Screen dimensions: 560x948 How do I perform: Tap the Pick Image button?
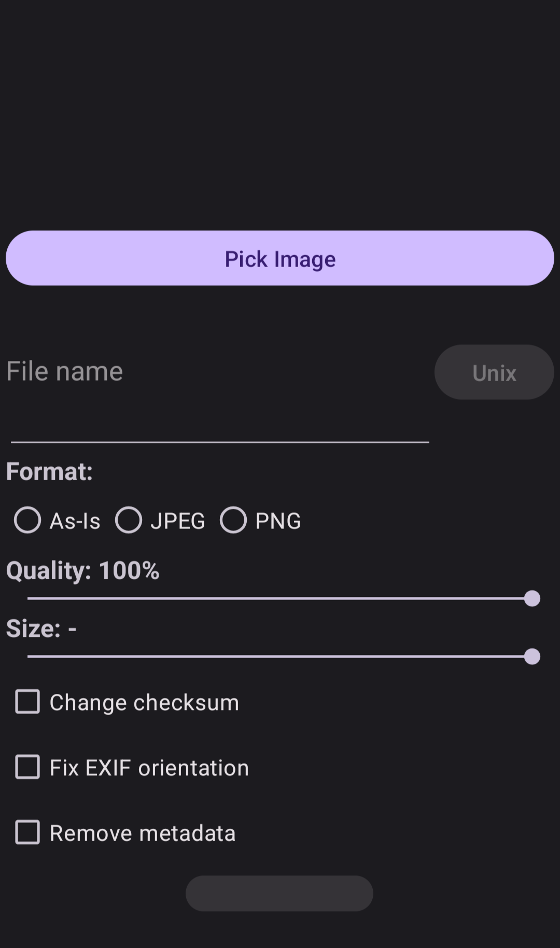[x=280, y=258]
